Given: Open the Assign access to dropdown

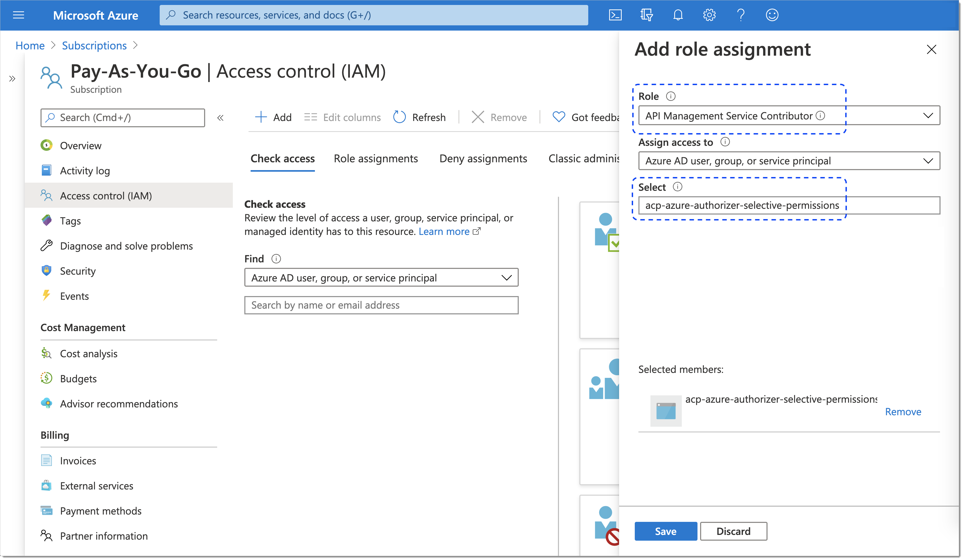Looking at the screenshot, I should click(789, 161).
